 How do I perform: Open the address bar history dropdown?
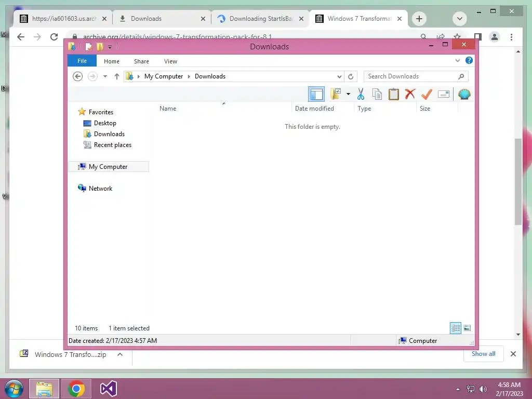(x=339, y=77)
